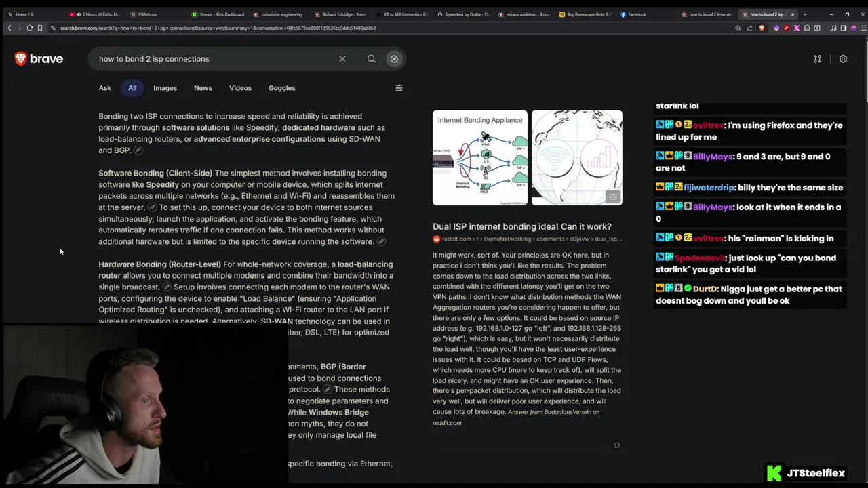Switch to Buy Runescape Gold browser tab

point(585,14)
